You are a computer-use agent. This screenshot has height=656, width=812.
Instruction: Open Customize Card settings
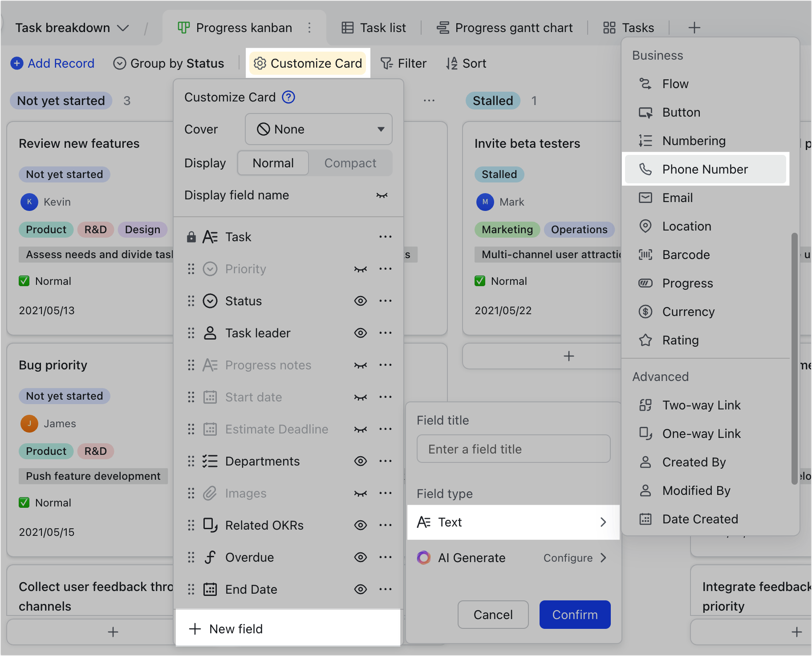(308, 63)
